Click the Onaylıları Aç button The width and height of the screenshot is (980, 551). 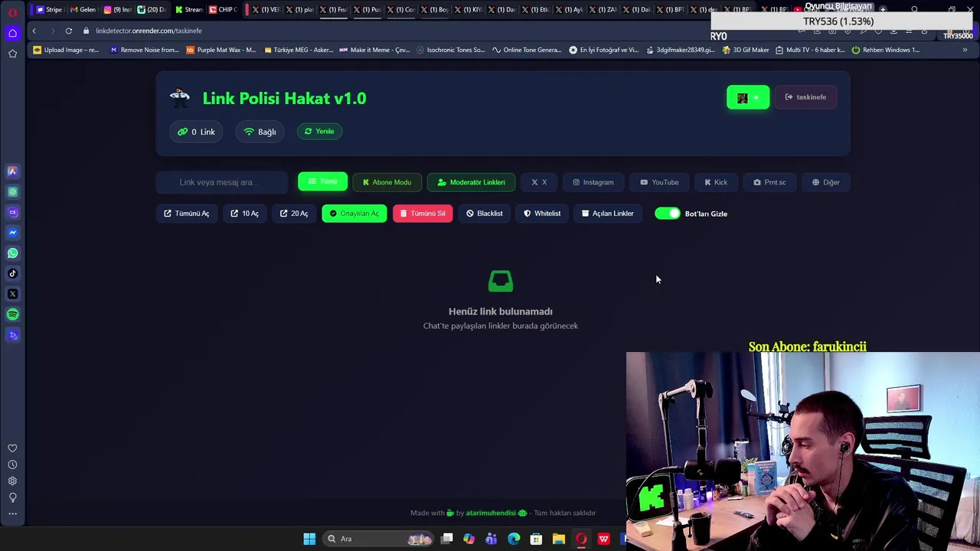coord(354,214)
